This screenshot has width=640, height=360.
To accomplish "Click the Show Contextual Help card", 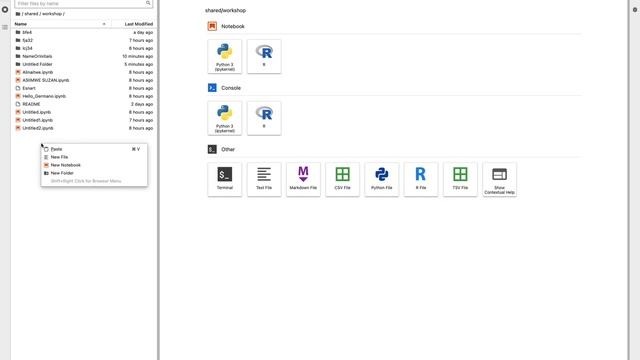I will [x=499, y=180].
